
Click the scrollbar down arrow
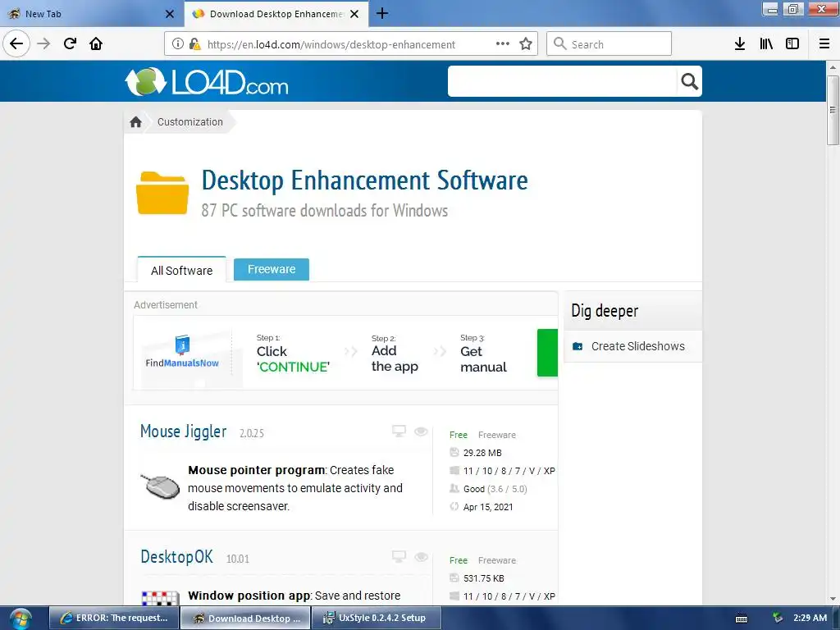point(833,599)
